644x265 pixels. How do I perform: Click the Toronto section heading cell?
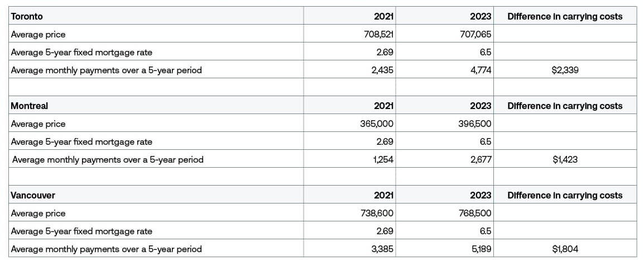(x=27, y=17)
